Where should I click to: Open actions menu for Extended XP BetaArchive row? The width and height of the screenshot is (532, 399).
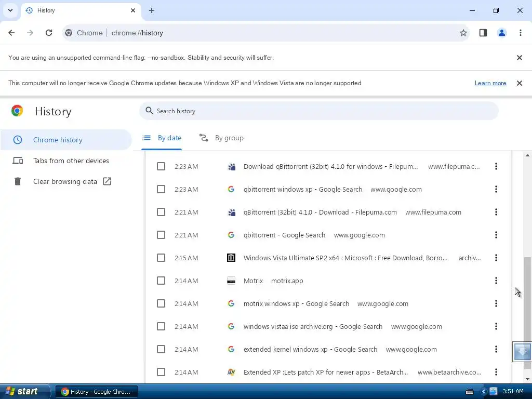[x=496, y=372]
